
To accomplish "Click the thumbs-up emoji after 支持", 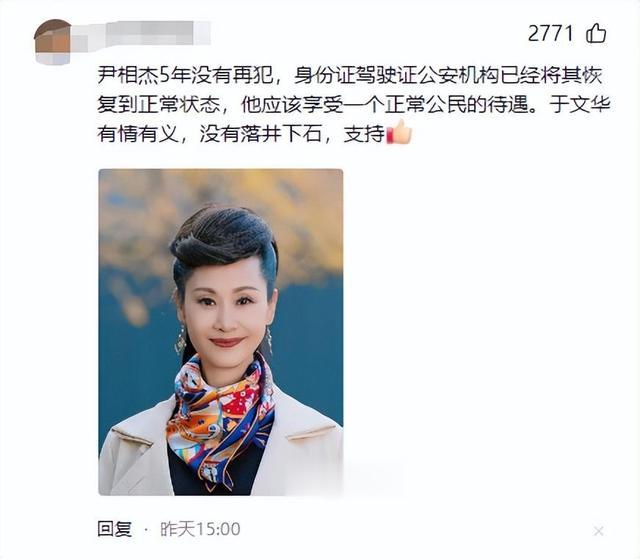I will pyautogui.click(x=399, y=132).
